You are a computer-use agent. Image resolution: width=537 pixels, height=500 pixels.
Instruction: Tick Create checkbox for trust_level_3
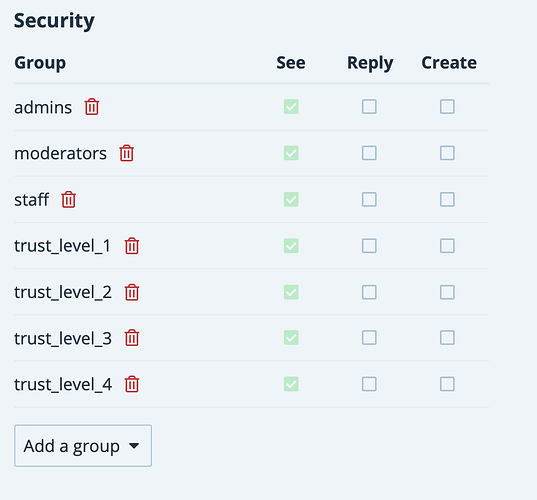click(x=447, y=338)
